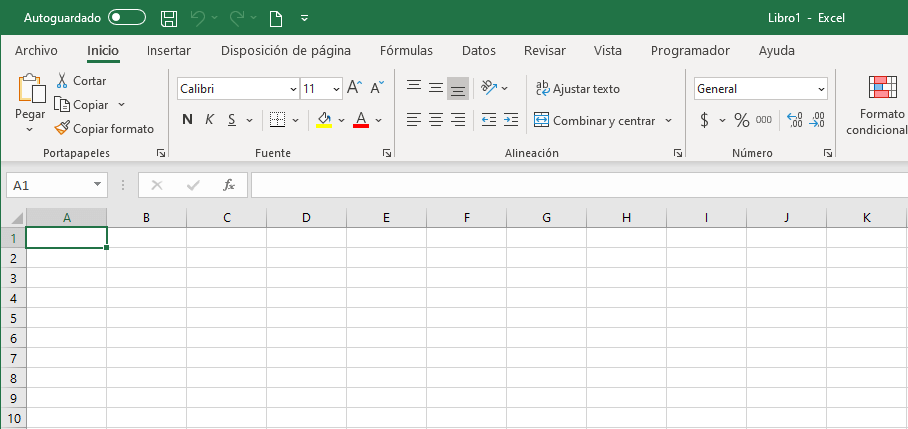908x429 pixels.
Task: Click the Name Box showing A1
Action: coord(57,185)
